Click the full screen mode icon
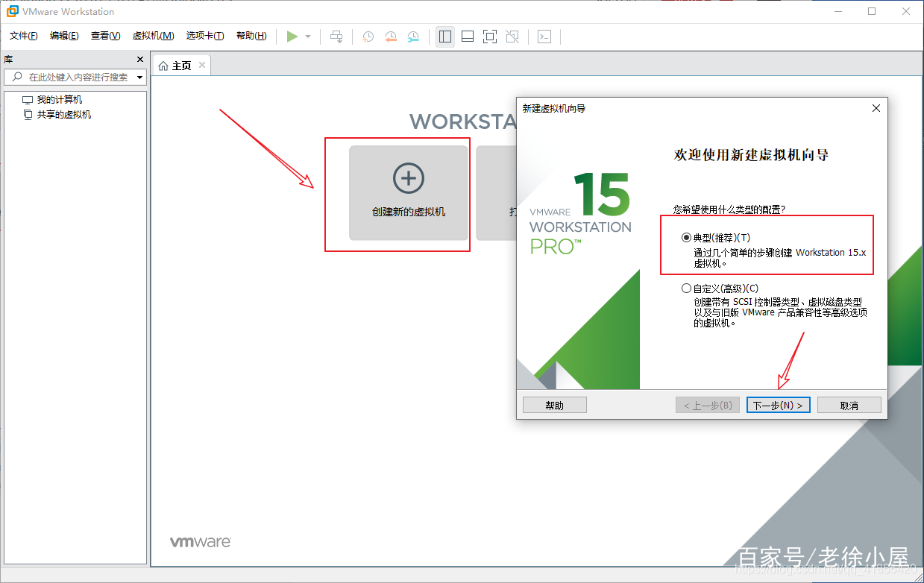924x583 pixels. 490,37
